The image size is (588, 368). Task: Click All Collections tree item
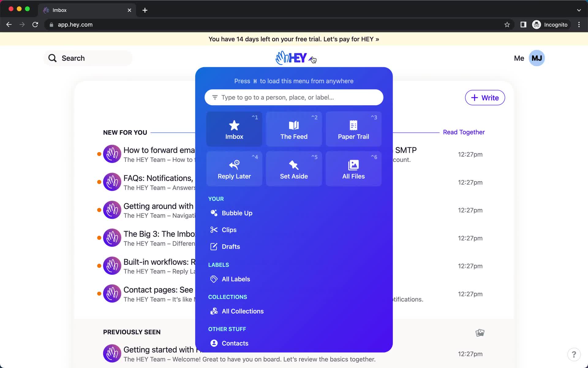tap(243, 311)
